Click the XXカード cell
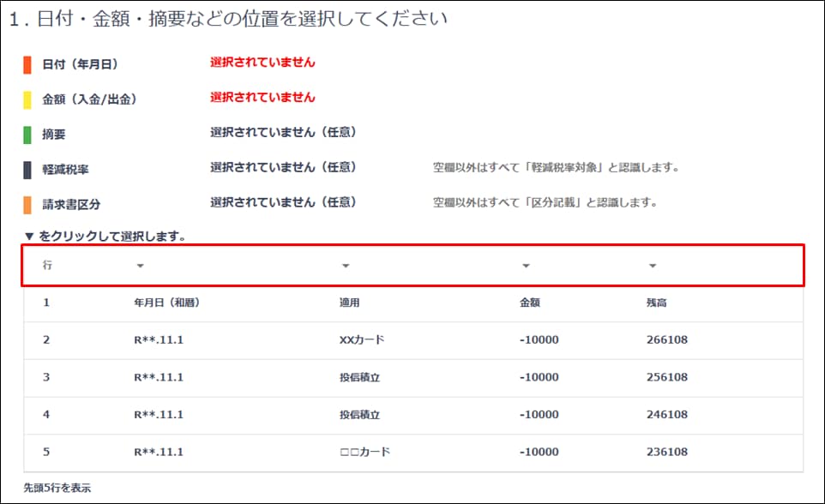Image resolution: width=825 pixels, height=504 pixels. tap(362, 340)
